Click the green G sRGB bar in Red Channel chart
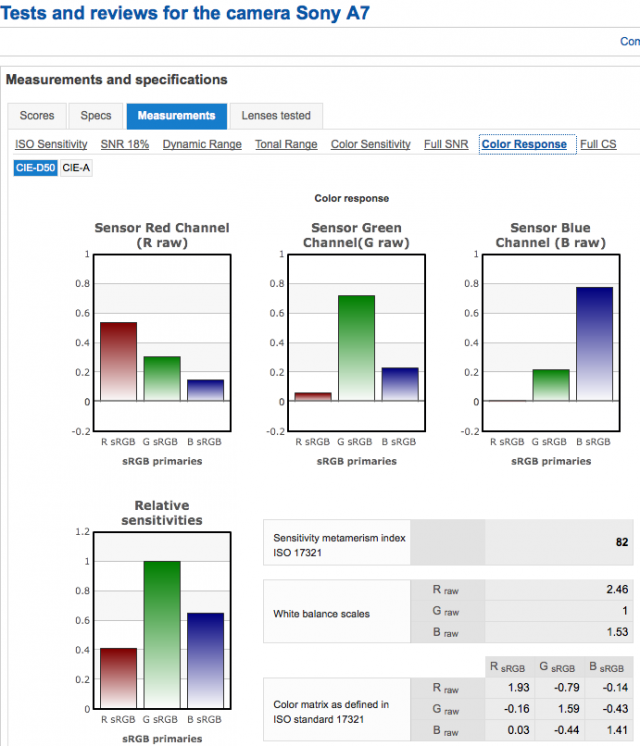640x747 pixels. (x=162, y=379)
